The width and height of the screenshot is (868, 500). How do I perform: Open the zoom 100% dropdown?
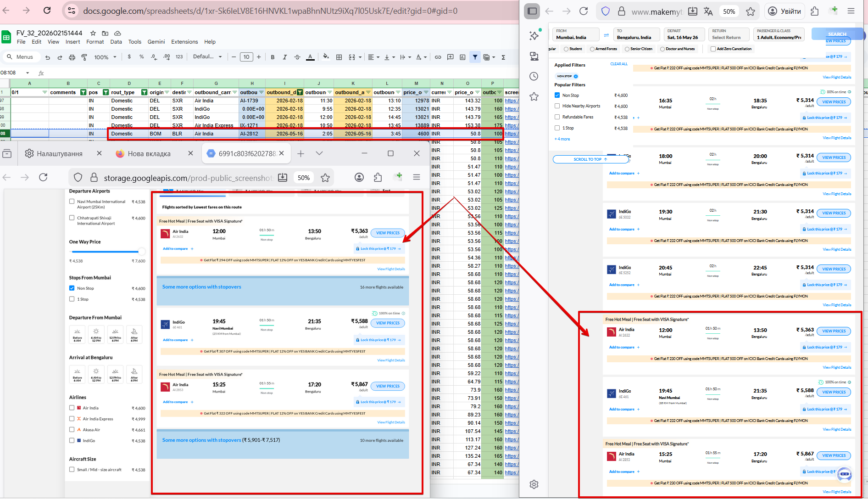click(106, 57)
